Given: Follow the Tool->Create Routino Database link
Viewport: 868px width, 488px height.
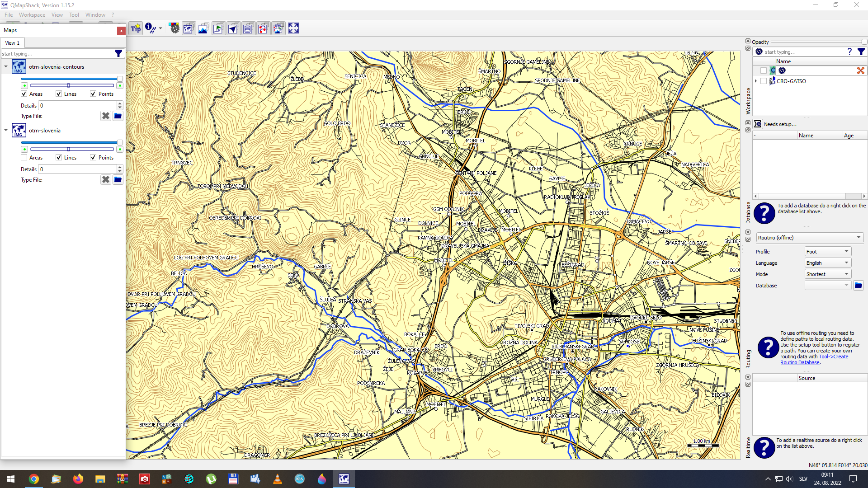Looking at the screenshot, I should coord(814,360).
